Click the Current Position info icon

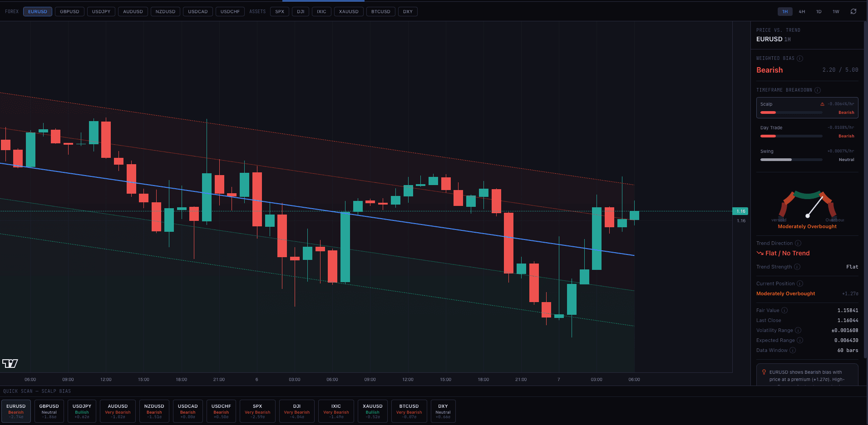(799, 283)
